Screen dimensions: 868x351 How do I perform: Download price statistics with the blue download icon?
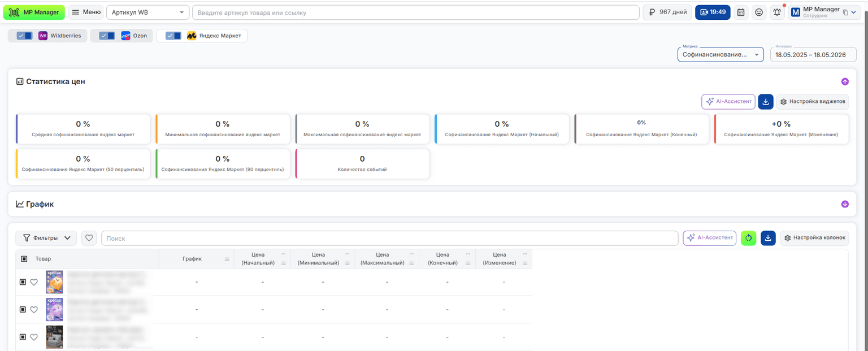(765, 102)
